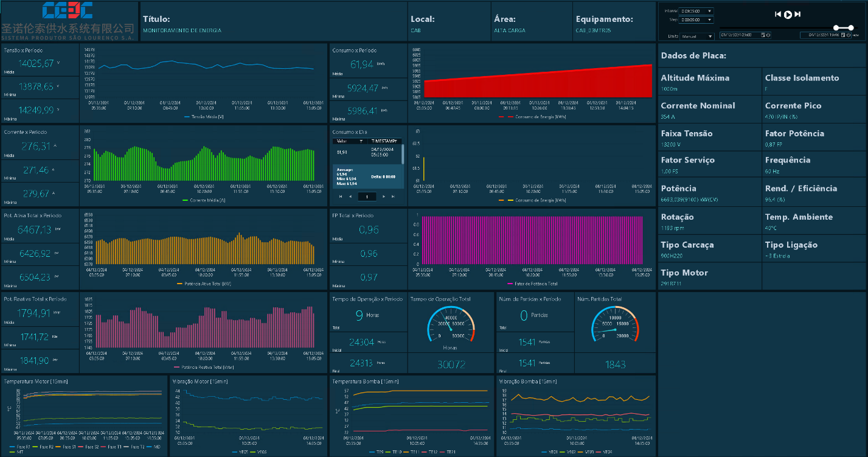Click the Tipo Carcaça nameplate entry

point(710,249)
